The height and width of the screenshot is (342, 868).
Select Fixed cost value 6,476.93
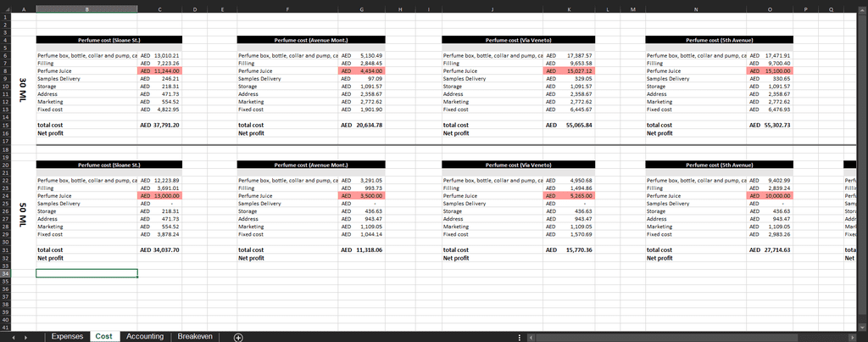pos(770,109)
